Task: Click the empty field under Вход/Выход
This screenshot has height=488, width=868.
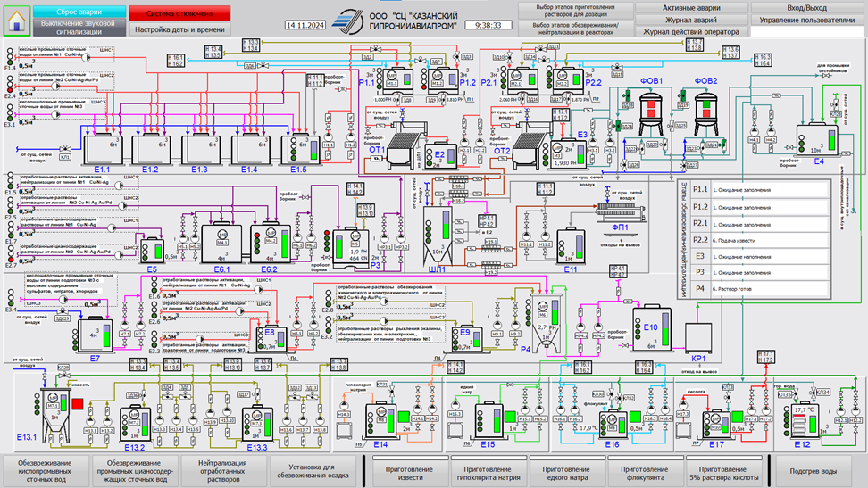Action: (806, 31)
